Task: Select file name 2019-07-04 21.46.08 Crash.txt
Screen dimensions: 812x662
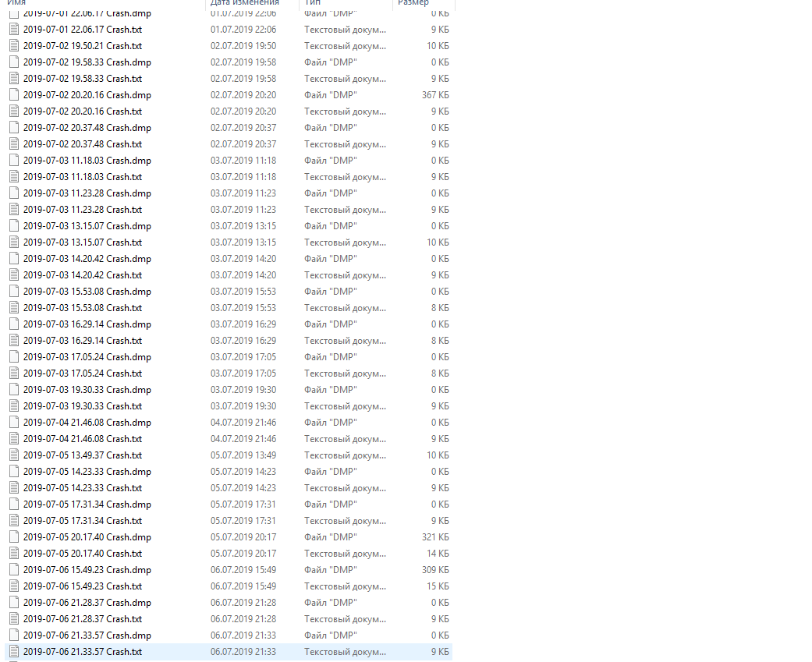Action: [83, 439]
